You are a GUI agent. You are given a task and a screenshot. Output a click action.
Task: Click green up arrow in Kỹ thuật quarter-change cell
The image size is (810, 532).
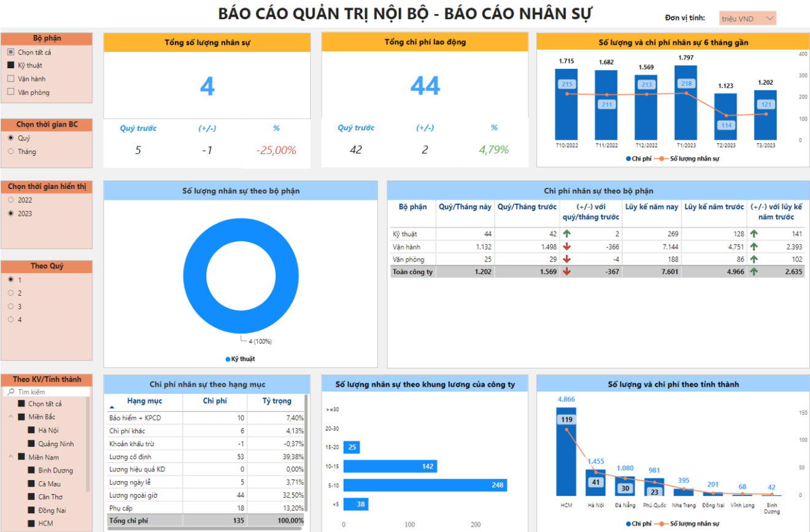pyautogui.click(x=566, y=234)
